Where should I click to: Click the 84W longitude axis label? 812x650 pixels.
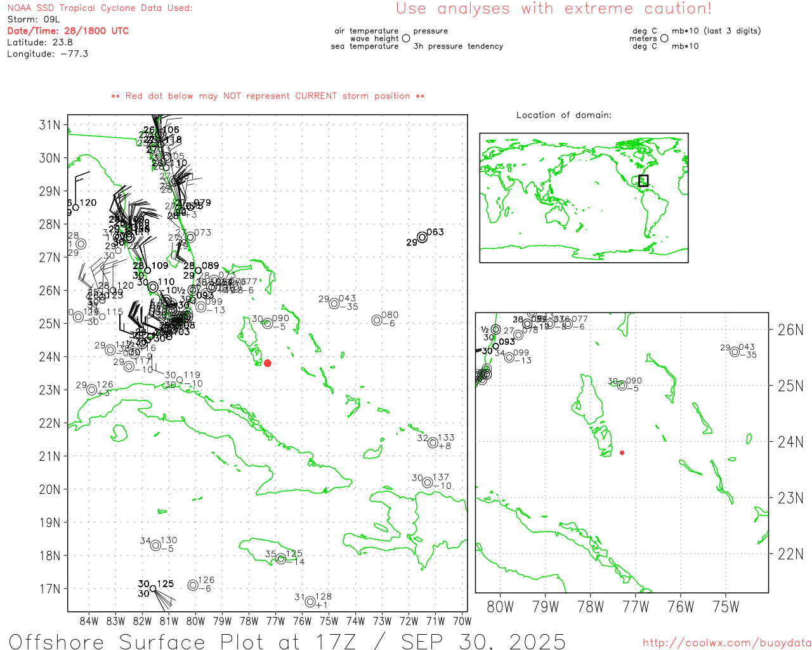click(89, 621)
